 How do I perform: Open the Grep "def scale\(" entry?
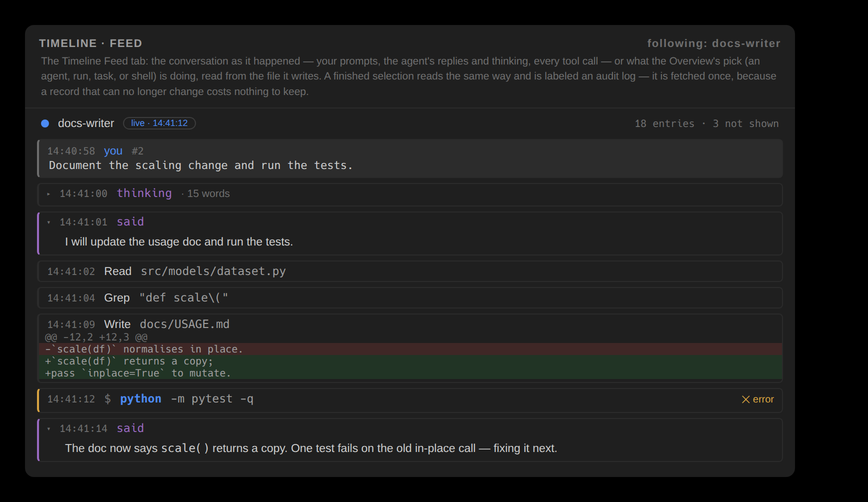[410, 297]
